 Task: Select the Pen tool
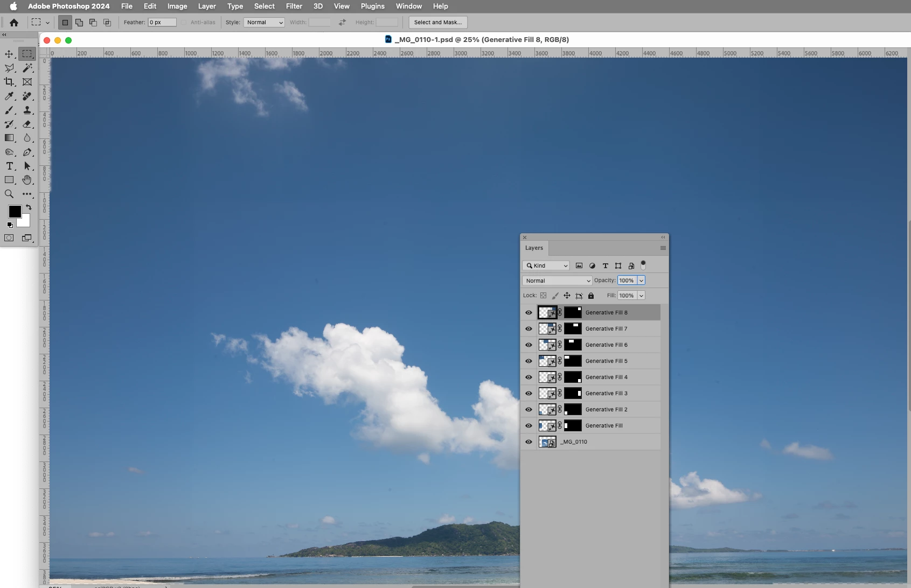pos(27,152)
